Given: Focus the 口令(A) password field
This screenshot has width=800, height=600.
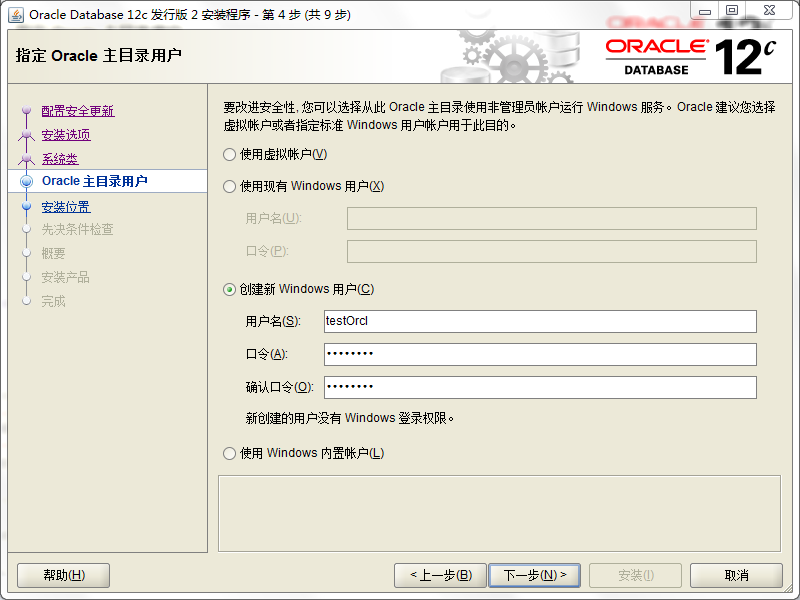Looking at the screenshot, I should click(x=540, y=355).
